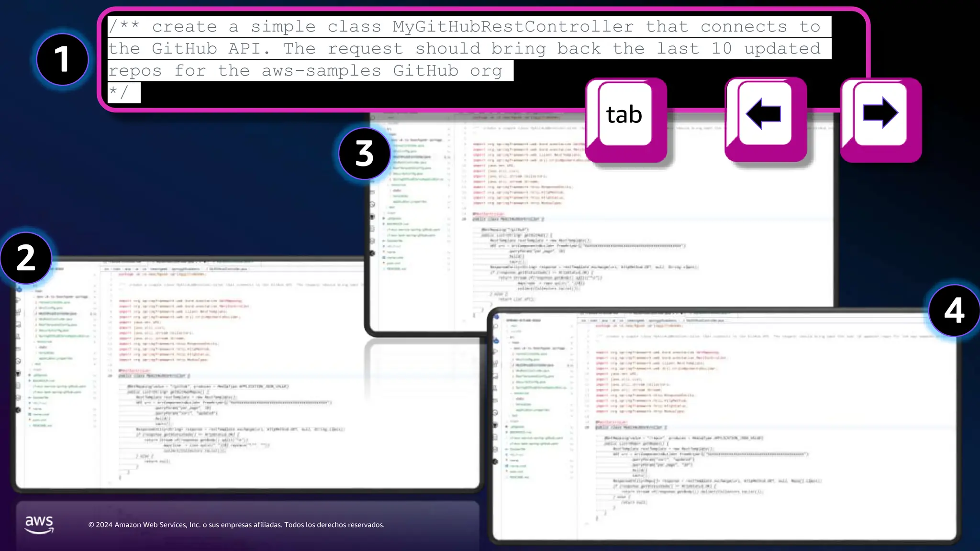The width and height of the screenshot is (980, 551).
Task: Click the line "repos for the aws-samples GitHub org"
Action: click(305, 71)
